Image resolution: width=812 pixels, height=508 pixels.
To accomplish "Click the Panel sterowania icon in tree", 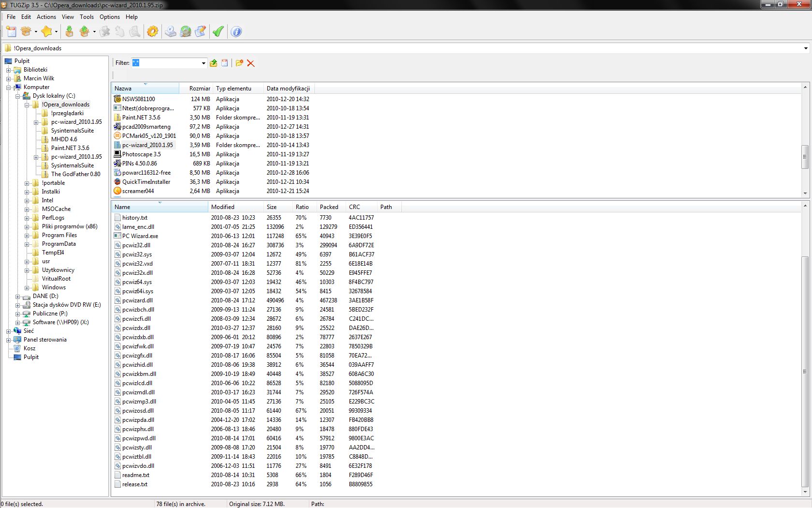I will [17, 340].
